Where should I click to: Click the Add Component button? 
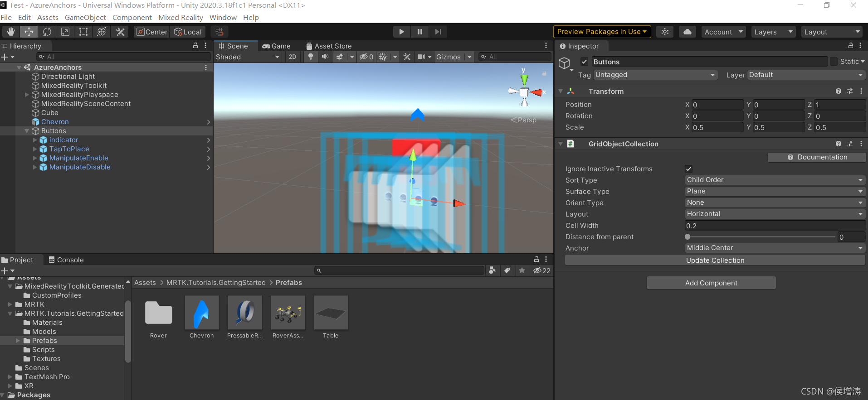[711, 283]
